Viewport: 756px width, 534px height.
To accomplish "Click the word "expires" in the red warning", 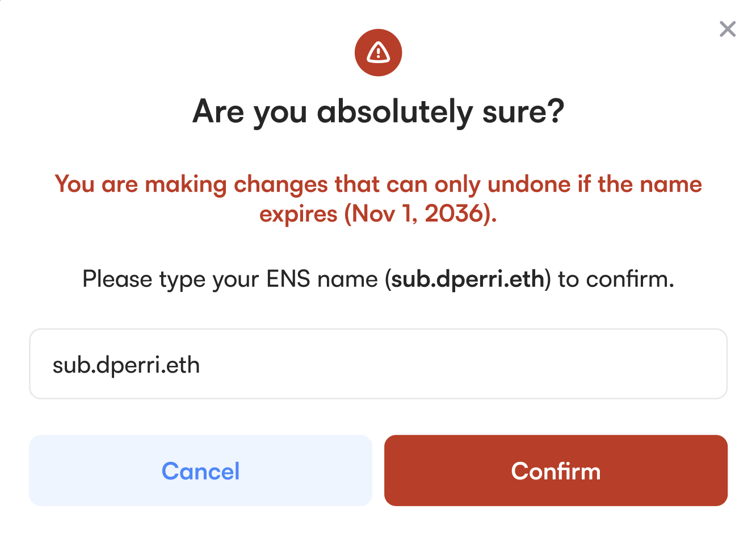I will pos(298,215).
